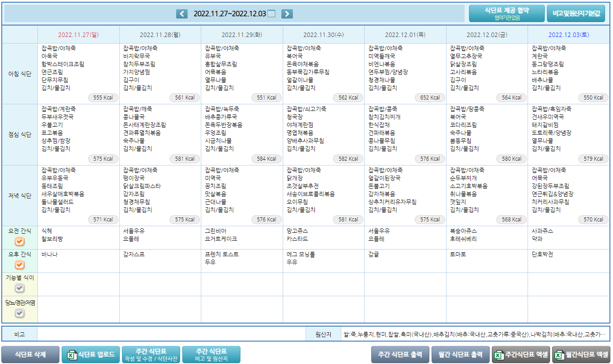This screenshot has width=613, height=364.
Task: Go to the next week arrow
Action: (x=287, y=14)
